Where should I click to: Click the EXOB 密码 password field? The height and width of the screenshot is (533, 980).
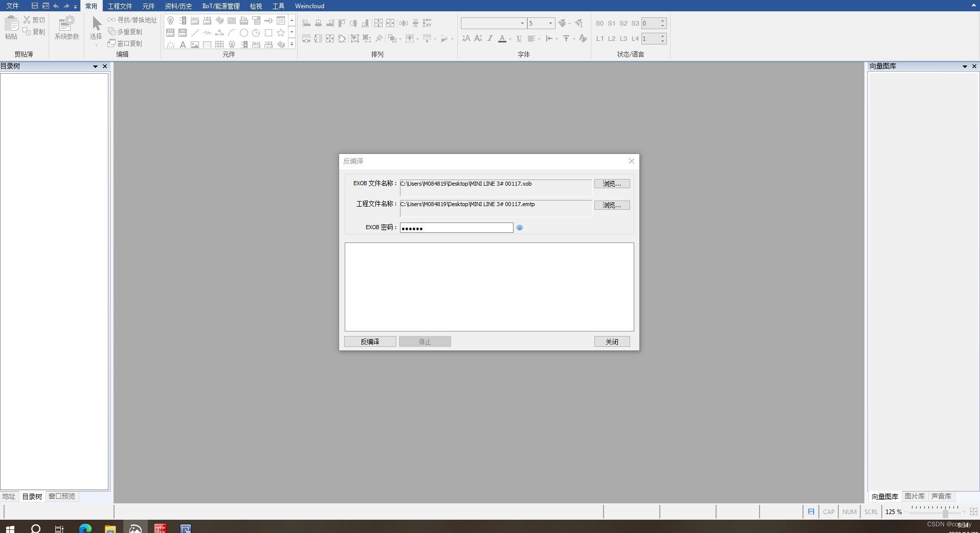457,228
